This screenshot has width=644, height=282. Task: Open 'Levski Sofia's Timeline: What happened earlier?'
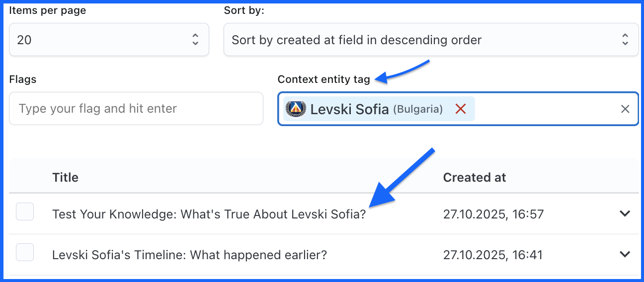coord(189,255)
